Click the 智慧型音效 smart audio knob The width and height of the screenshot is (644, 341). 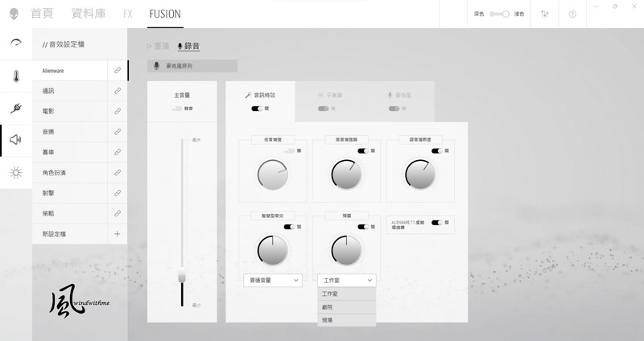(x=273, y=250)
